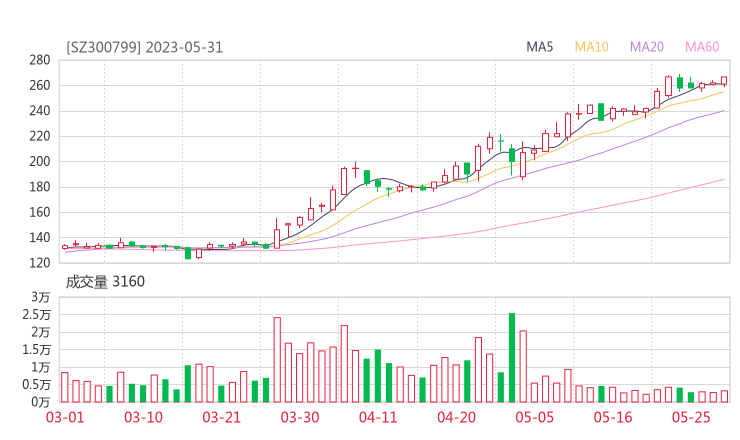This screenshot has height=440, width=740.
Task: Click the 180 price axis label
Action: coord(40,187)
